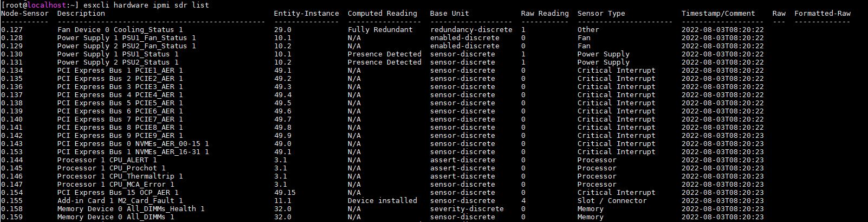Click the PCI Express Bus 5 PCIE5_AER entry

coord(120,103)
